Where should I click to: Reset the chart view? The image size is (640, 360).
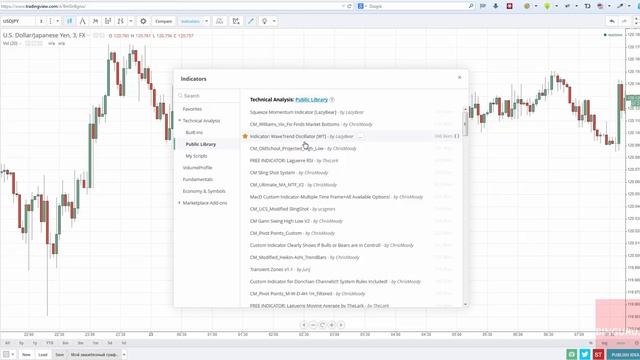322,325
